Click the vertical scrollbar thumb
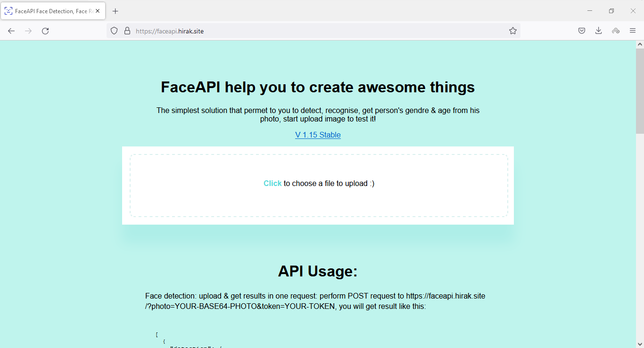 click(x=640, y=89)
